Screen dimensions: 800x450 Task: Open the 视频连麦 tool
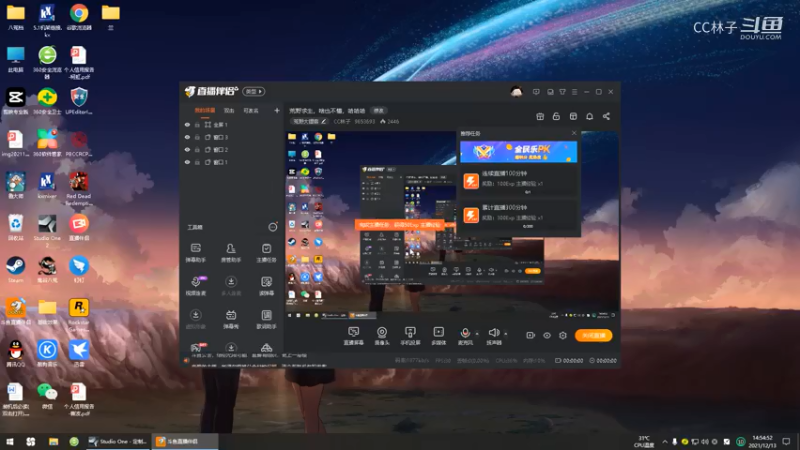point(195,286)
